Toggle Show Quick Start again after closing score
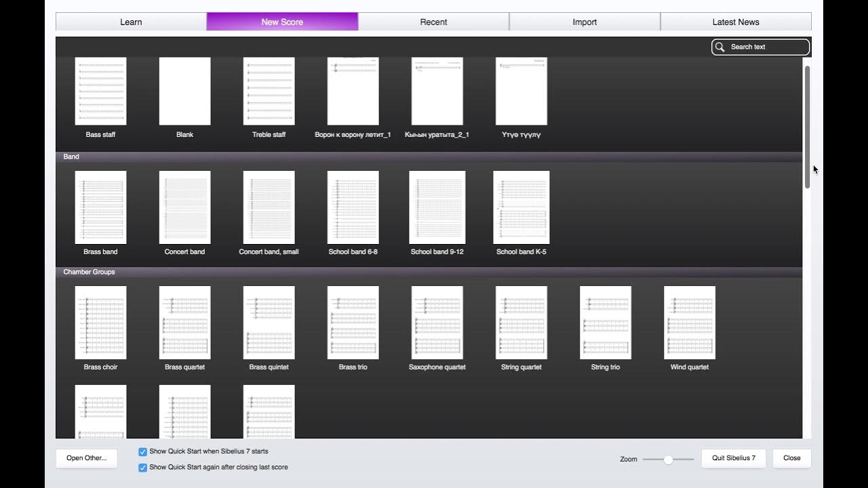Viewport: 868px width, 488px height. tap(142, 468)
